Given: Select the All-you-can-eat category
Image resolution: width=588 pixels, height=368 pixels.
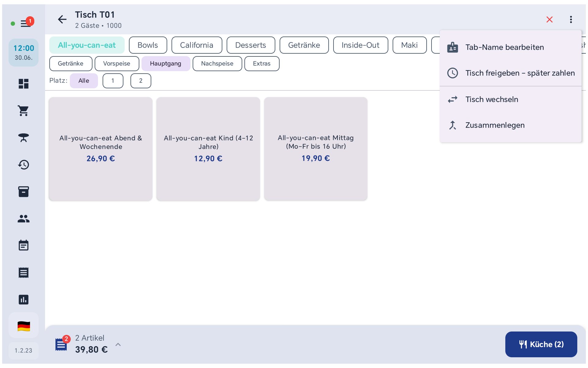Looking at the screenshot, I should 87,45.
